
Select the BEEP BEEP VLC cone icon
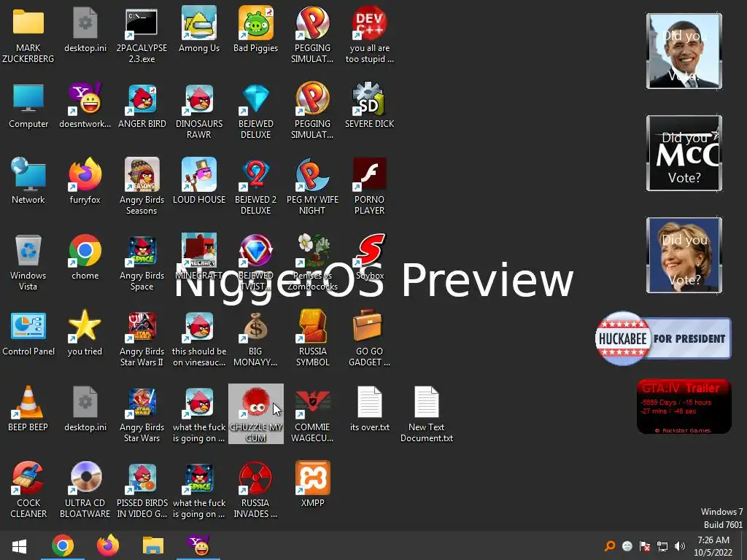click(28, 402)
